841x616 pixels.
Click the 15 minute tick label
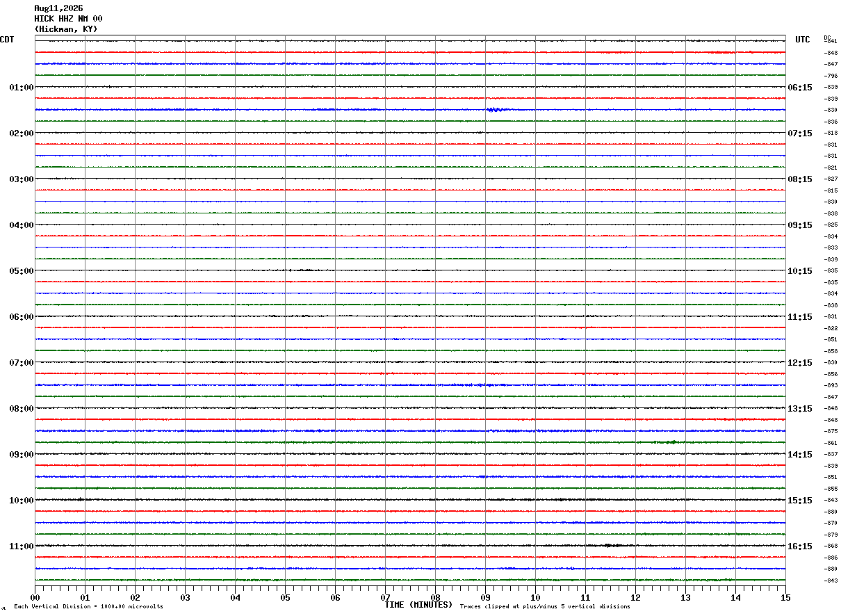785,597
